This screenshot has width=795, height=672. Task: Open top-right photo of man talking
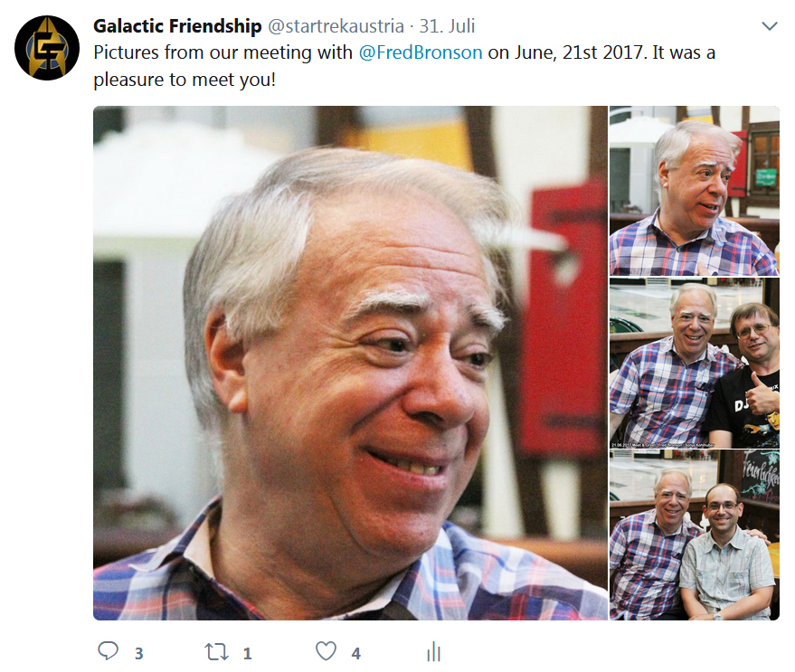click(x=694, y=191)
